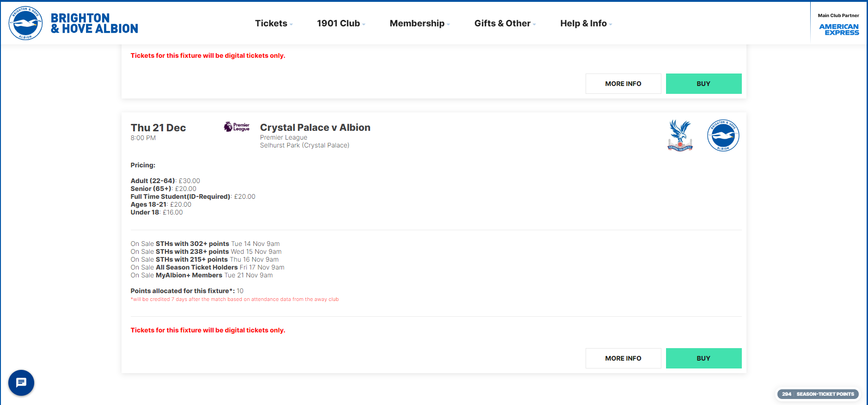Click the Brighton seagull logo in the header
This screenshot has width=868, height=405.
tap(25, 23)
